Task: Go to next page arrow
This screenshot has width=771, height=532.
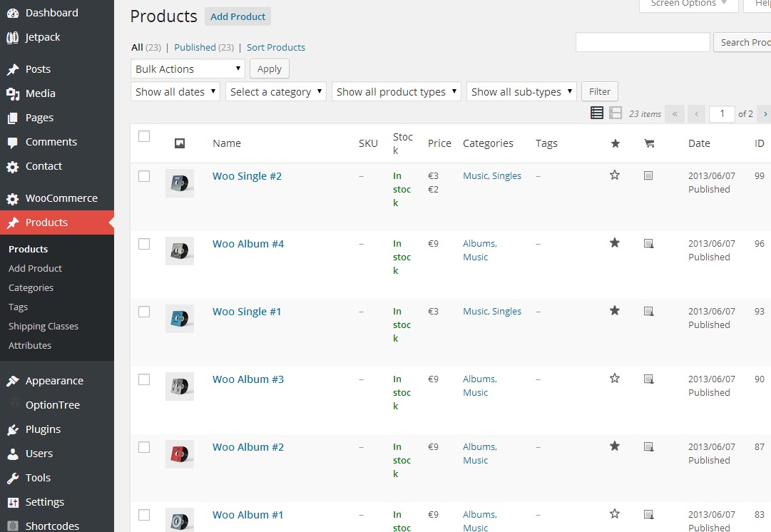Action: click(765, 113)
